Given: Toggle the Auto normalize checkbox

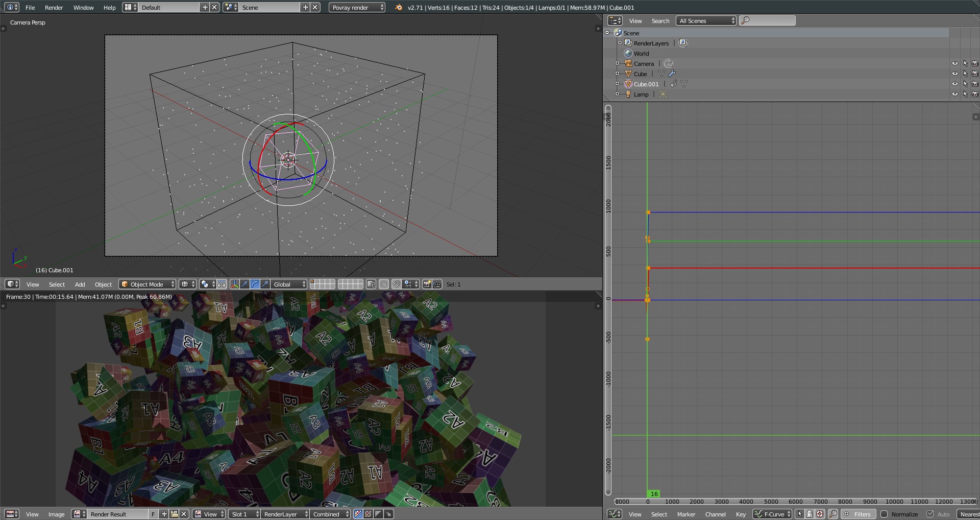Looking at the screenshot, I should click(930, 514).
